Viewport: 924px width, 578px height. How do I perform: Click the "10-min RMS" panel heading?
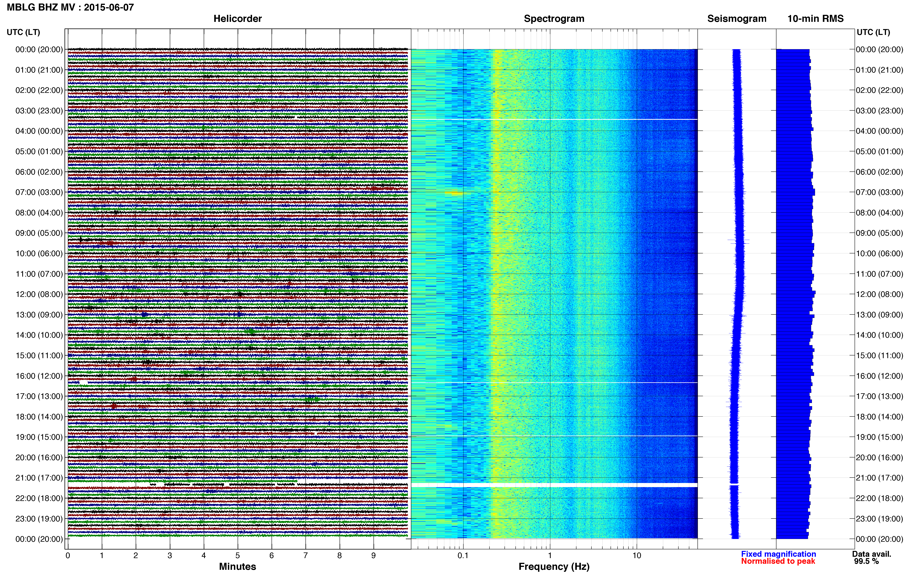pyautogui.click(x=816, y=19)
